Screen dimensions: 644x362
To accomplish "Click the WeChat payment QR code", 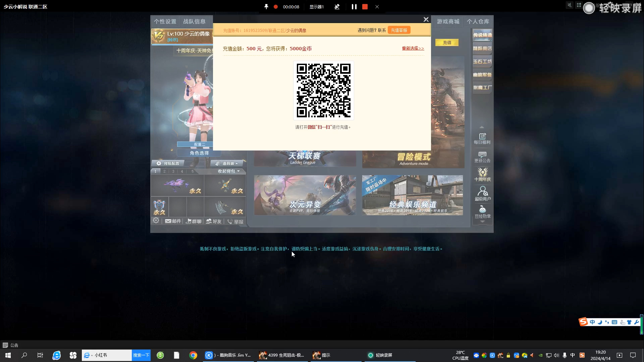I will pos(324,90).
